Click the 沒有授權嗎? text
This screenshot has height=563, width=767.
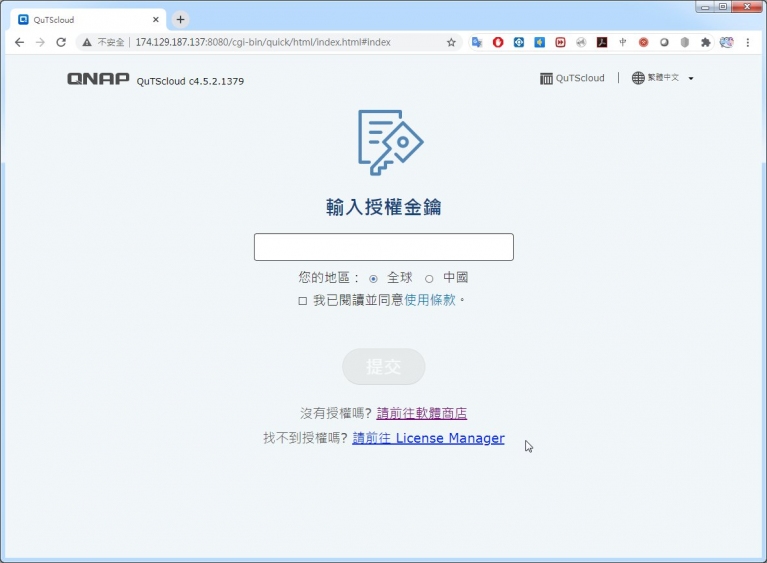(x=336, y=413)
